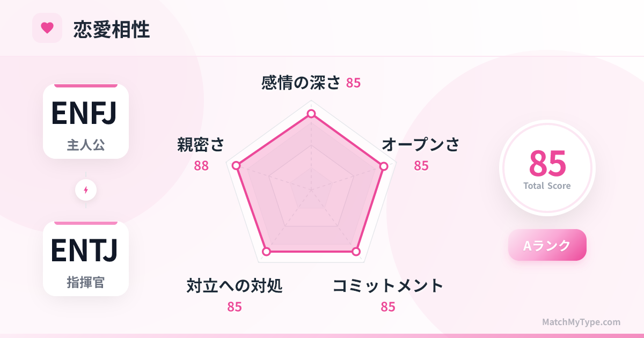This screenshot has width=644, height=338.
Task: Select the コミットメント axis label
Action: click(x=388, y=286)
